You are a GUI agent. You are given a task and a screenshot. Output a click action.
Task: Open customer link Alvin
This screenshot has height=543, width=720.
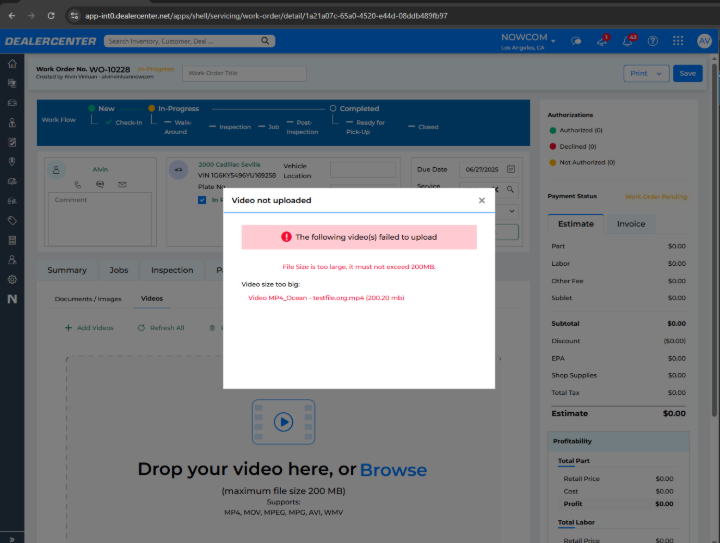click(100, 169)
